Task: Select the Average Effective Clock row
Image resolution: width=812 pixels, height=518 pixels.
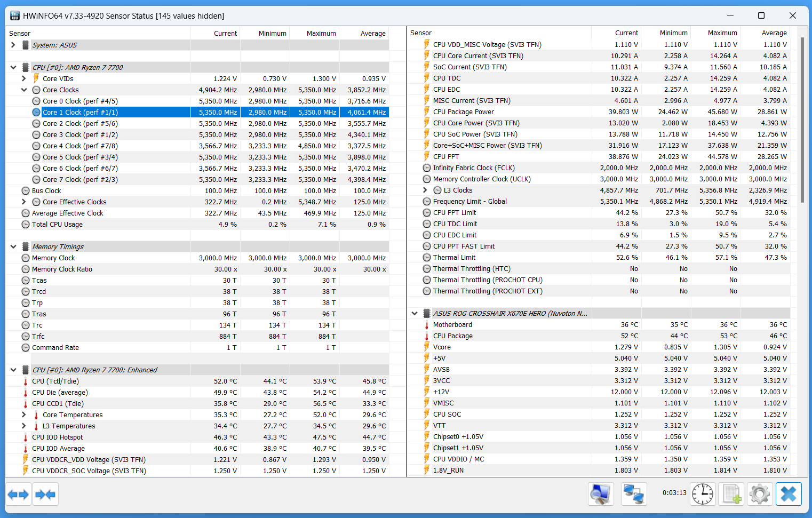Action: (197, 213)
